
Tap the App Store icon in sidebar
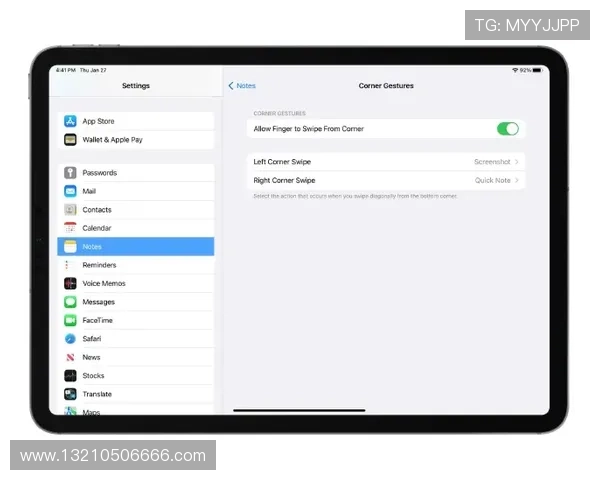(70, 121)
